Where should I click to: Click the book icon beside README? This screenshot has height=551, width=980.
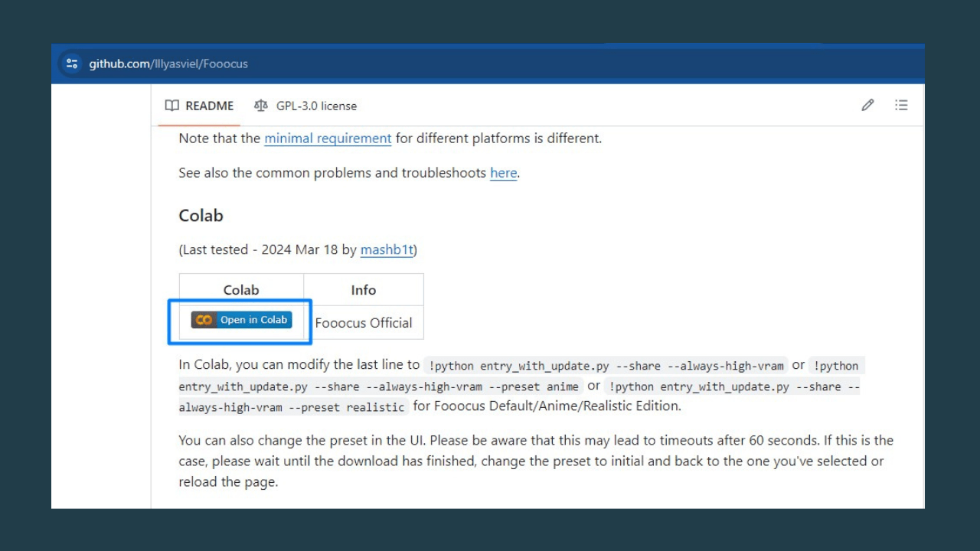(x=172, y=106)
